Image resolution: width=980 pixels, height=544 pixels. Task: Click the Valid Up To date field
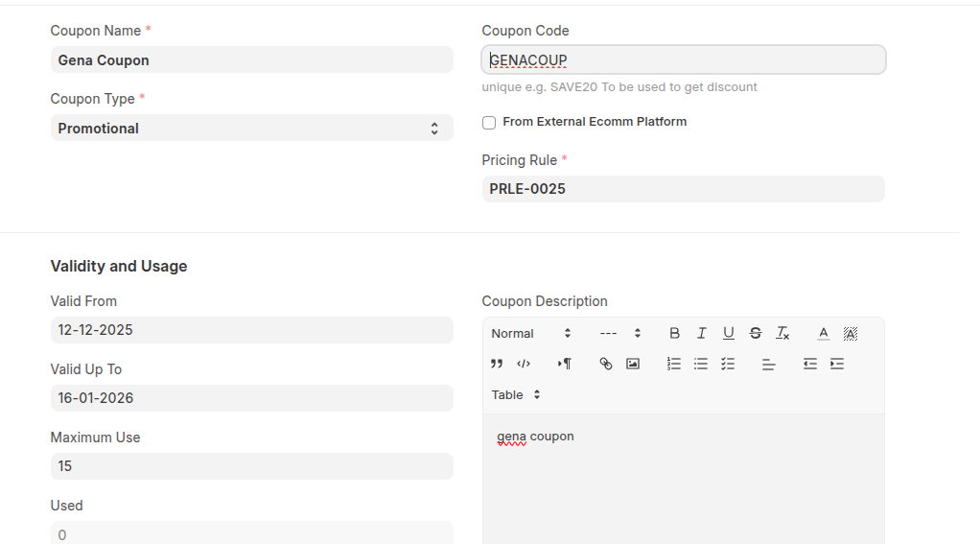click(x=251, y=398)
